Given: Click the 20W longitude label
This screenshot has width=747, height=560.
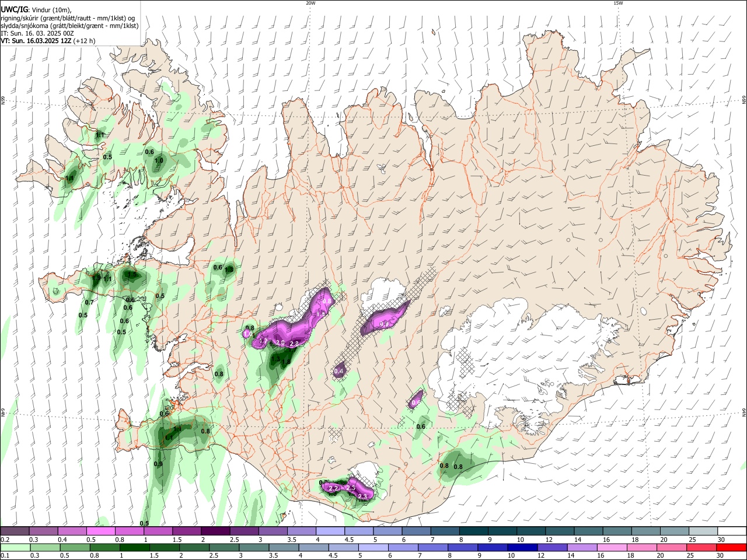Looking at the screenshot, I should click(310, 3).
